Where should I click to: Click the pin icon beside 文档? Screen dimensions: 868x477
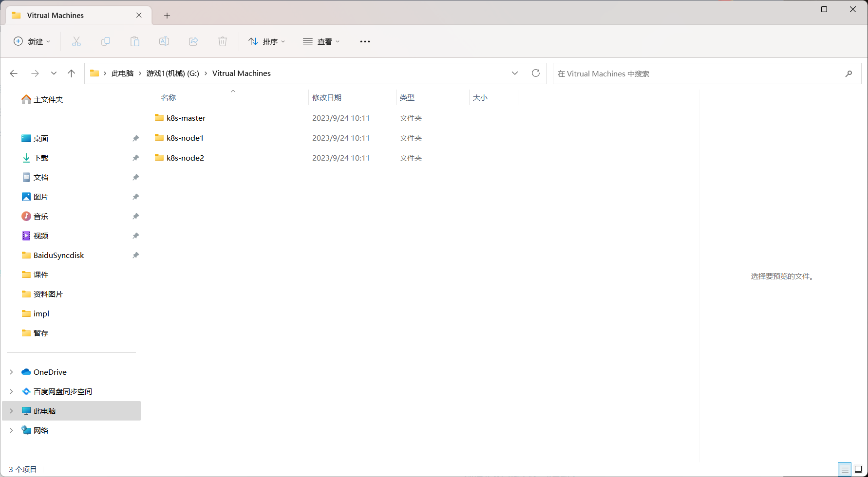(x=135, y=177)
